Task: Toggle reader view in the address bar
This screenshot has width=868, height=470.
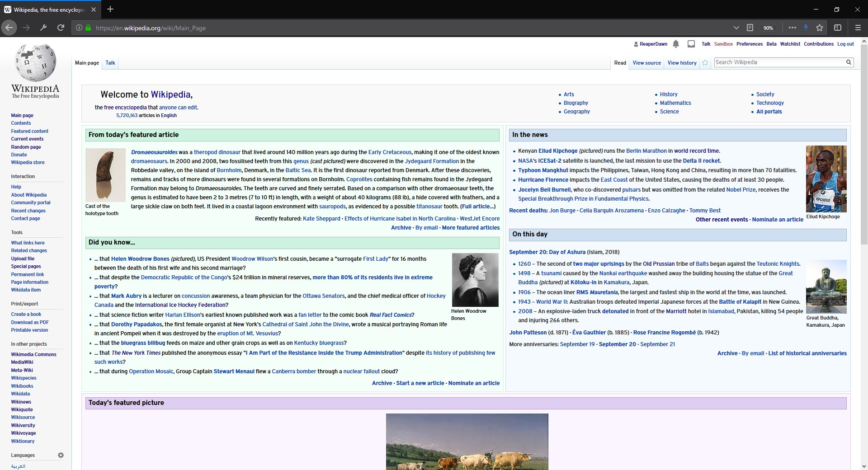Action: (x=750, y=28)
